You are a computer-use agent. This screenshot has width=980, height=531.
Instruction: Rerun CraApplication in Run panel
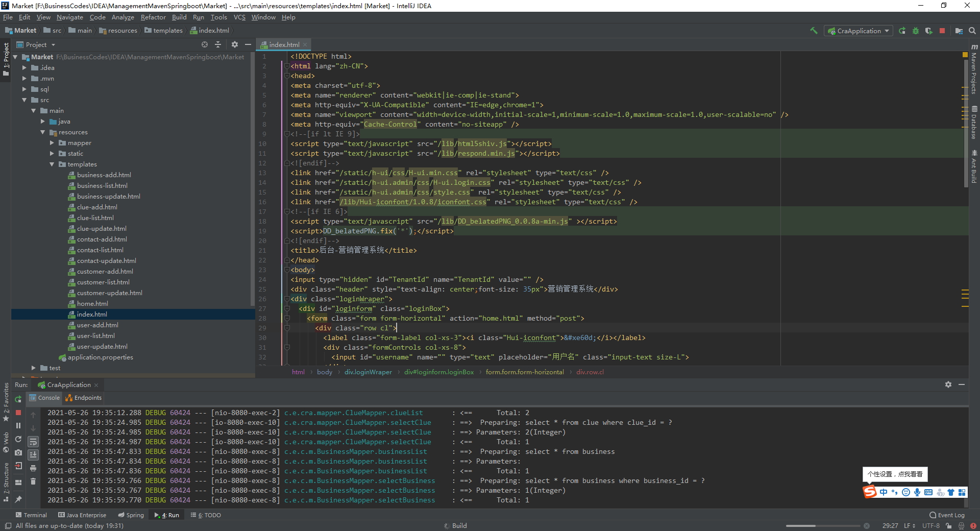click(18, 399)
